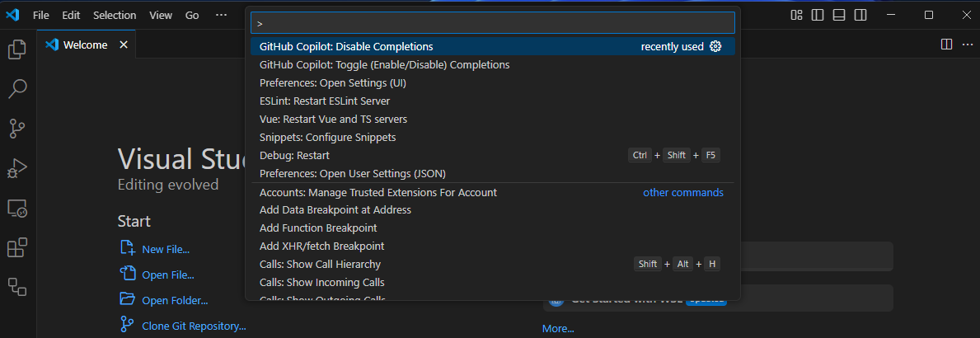
Task: Select ESLint: Restart ESLint Server
Action: point(493,101)
